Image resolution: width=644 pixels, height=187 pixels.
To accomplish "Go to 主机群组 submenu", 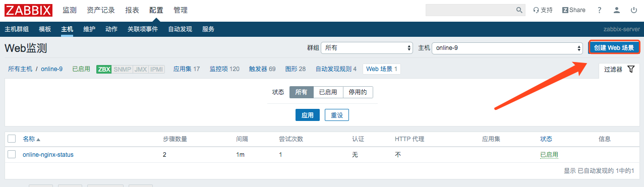I will [17, 29].
